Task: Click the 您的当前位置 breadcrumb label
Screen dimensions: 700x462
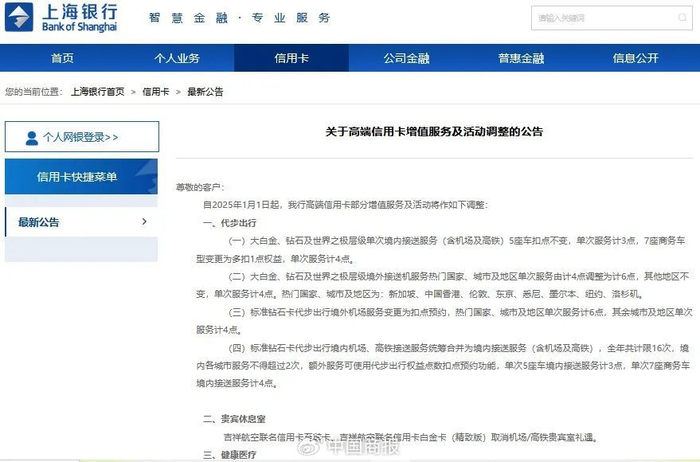Action: 33,92
